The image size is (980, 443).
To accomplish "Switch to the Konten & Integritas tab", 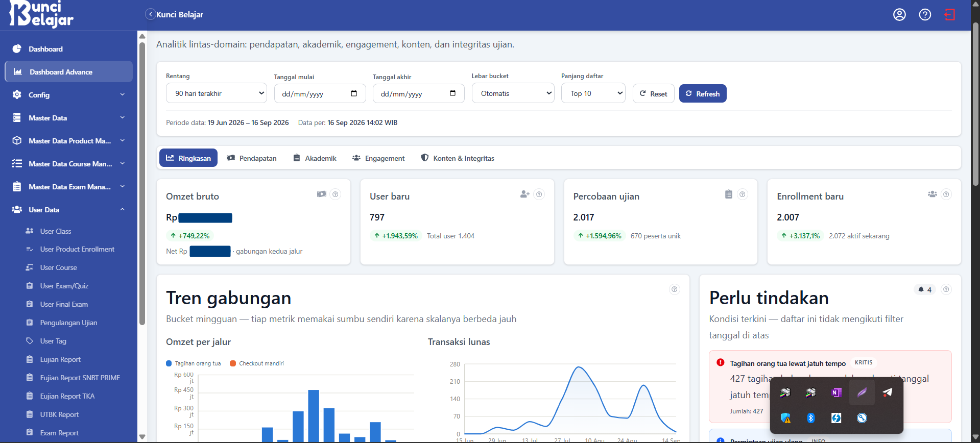I will click(458, 158).
